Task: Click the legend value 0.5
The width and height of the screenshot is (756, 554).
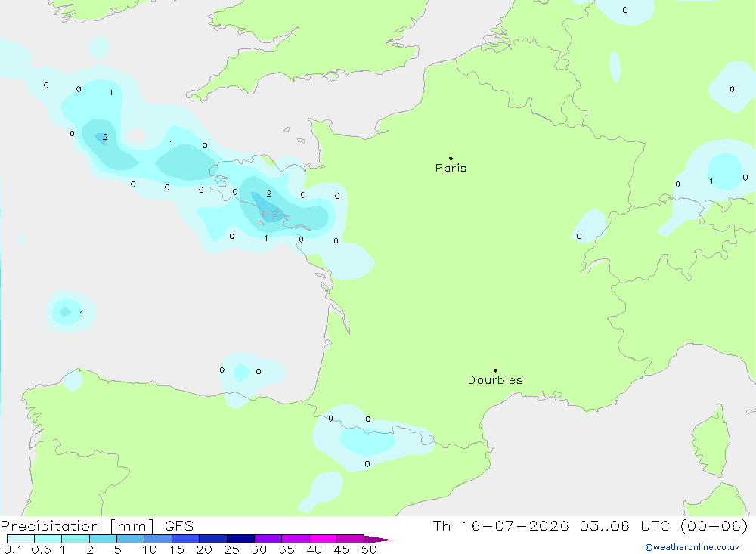Action: 41,549
